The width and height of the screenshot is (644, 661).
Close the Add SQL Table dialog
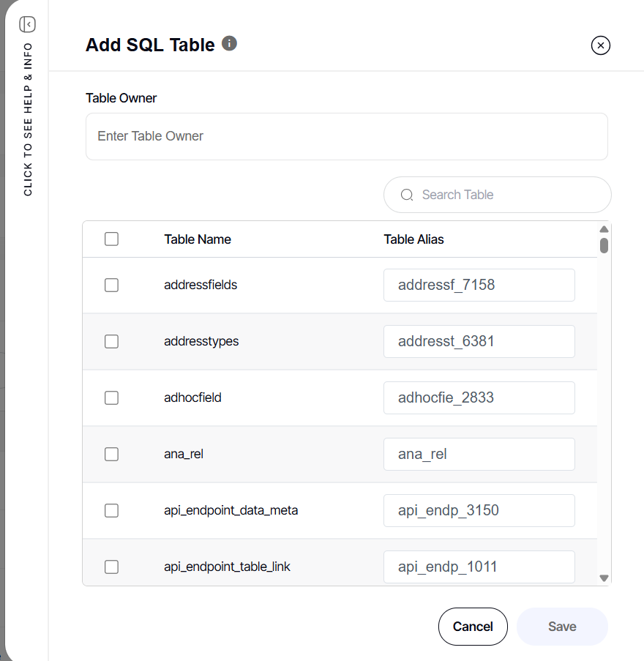coord(600,46)
